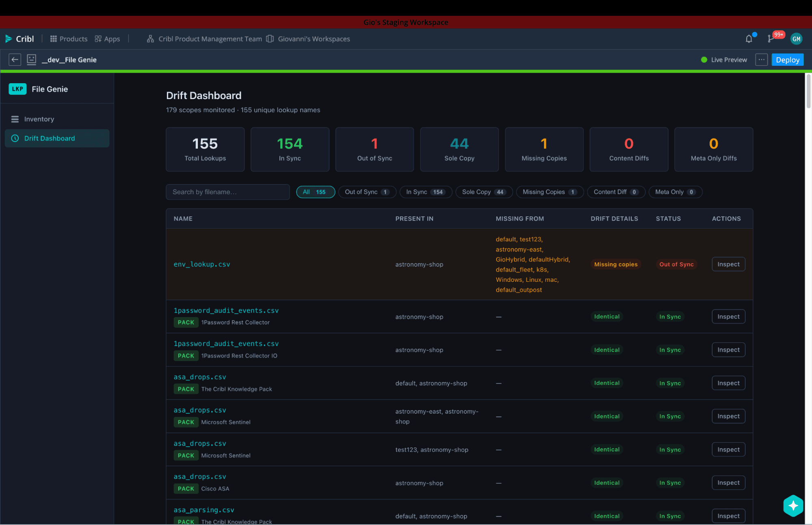The image size is (812, 525).
Task: Open Drift Dashboard in the sidebar
Action: click(57, 138)
